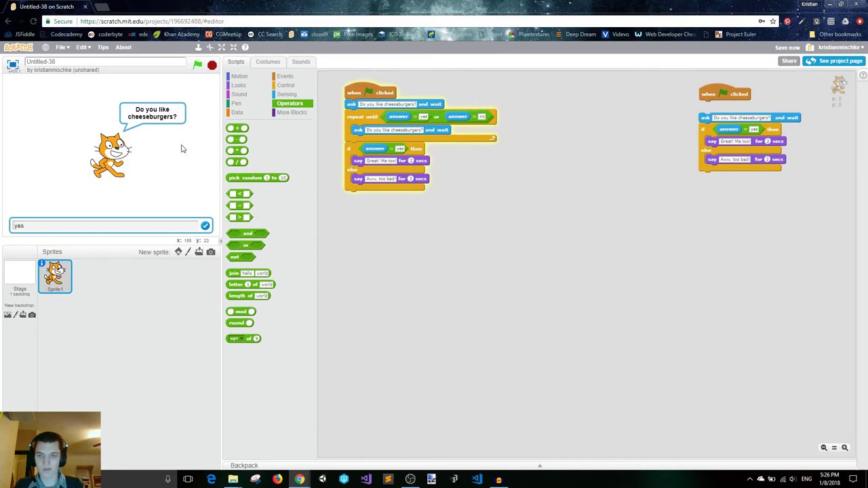The height and width of the screenshot is (488, 868).
Task: Switch stage to full screen mode
Action: tap(12, 65)
